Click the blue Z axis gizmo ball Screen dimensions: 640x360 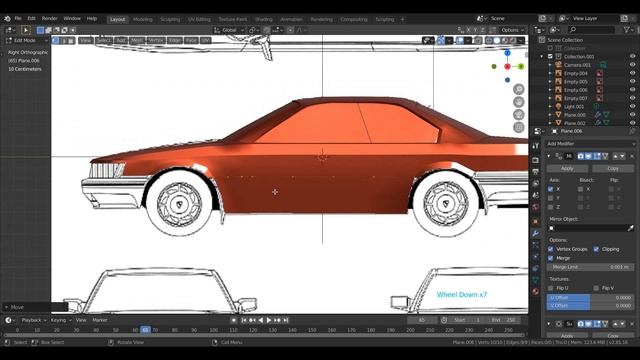507,53
